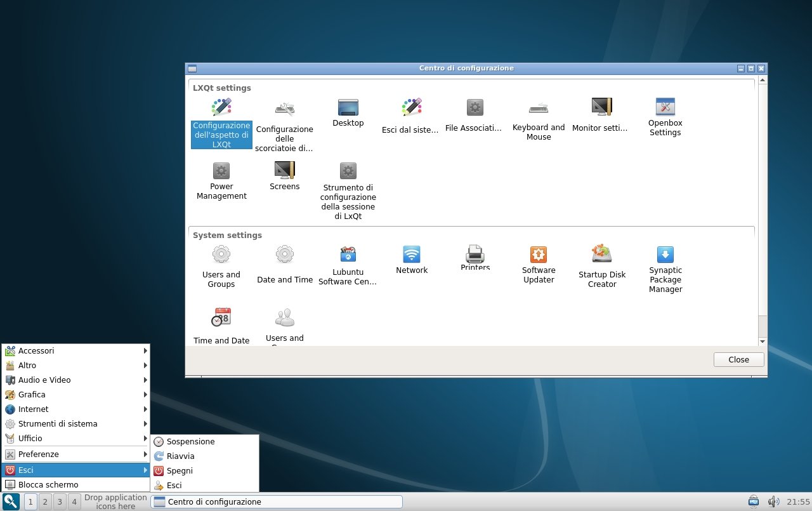Click the volume icon in system tray
Image resolution: width=812 pixels, height=511 pixels.
tap(773, 501)
